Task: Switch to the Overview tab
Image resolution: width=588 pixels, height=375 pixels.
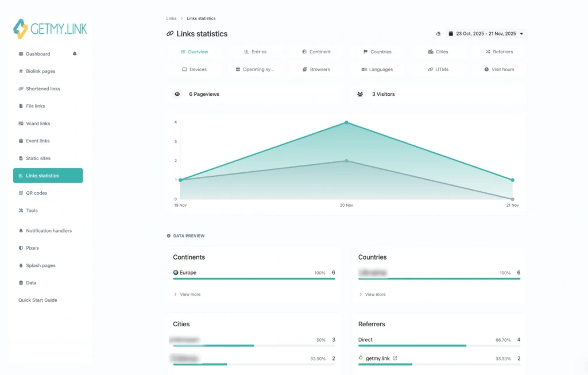Action: click(194, 52)
